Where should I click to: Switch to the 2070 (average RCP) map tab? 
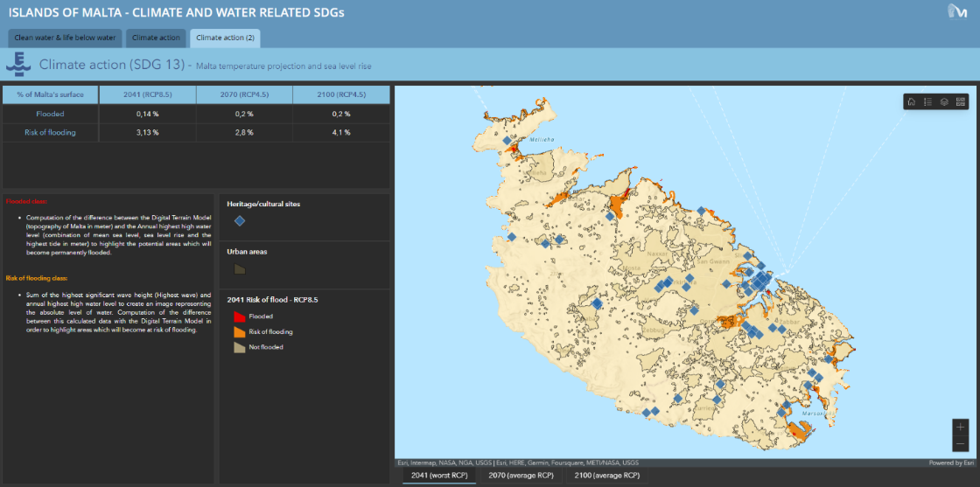coord(521,476)
